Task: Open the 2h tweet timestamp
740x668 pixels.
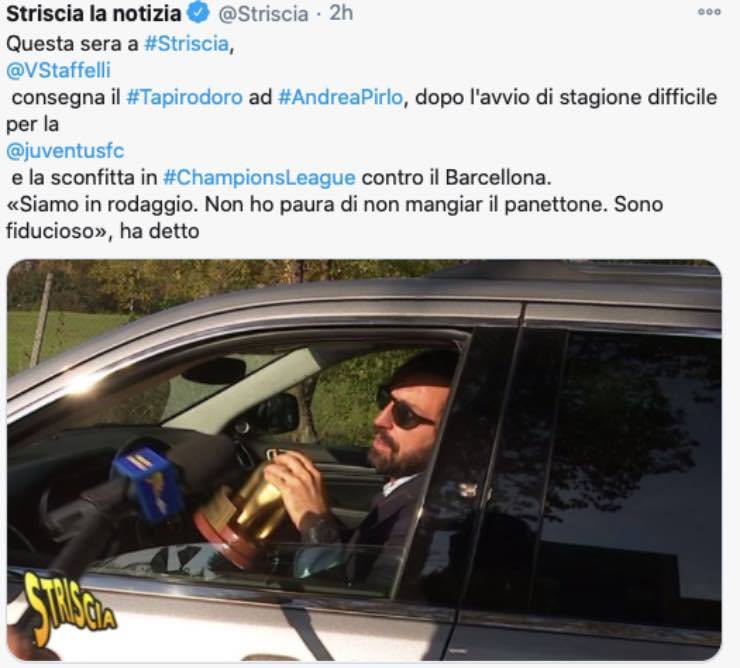Action: pyautogui.click(x=341, y=13)
